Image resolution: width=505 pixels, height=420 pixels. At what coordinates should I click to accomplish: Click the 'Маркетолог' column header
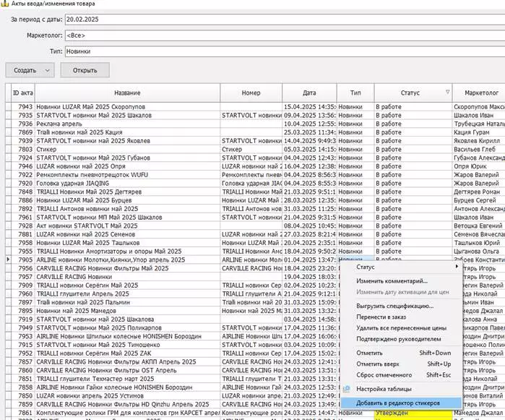(x=478, y=93)
